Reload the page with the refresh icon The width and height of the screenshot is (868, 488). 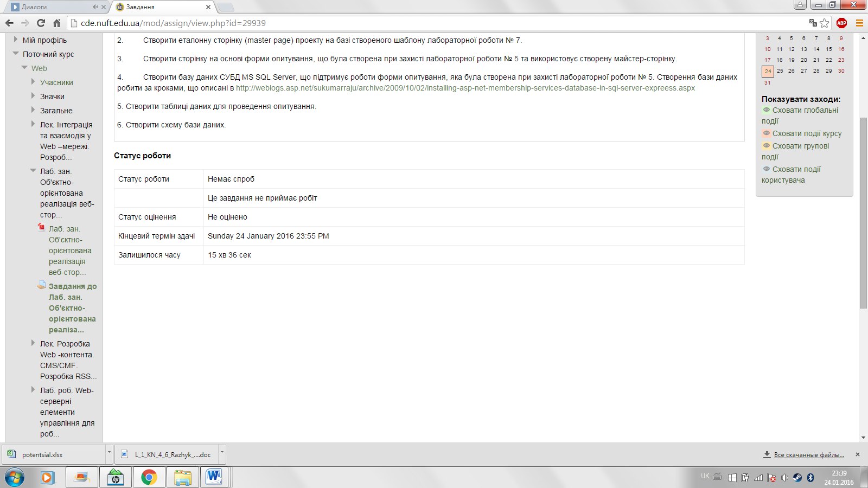[41, 23]
